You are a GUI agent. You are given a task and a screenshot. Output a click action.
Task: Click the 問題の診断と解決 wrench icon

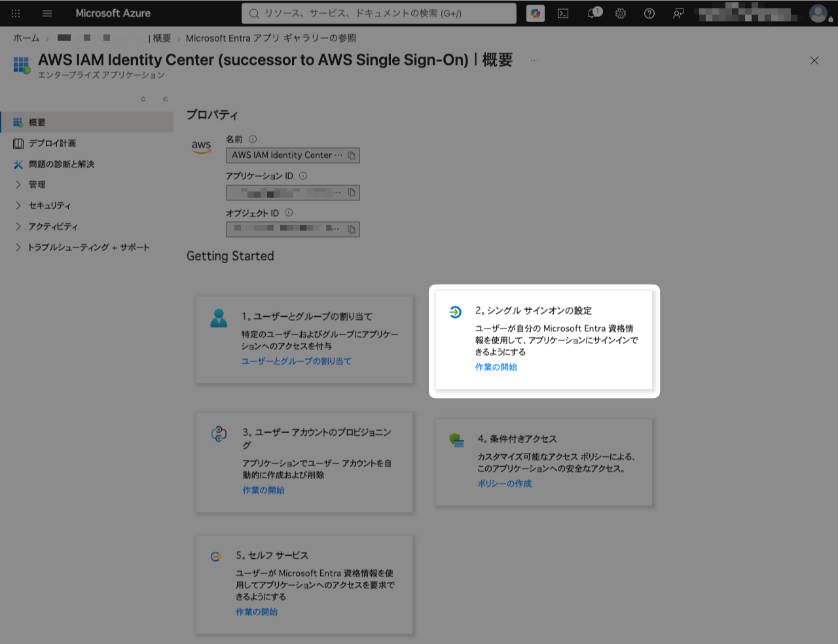click(x=18, y=164)
